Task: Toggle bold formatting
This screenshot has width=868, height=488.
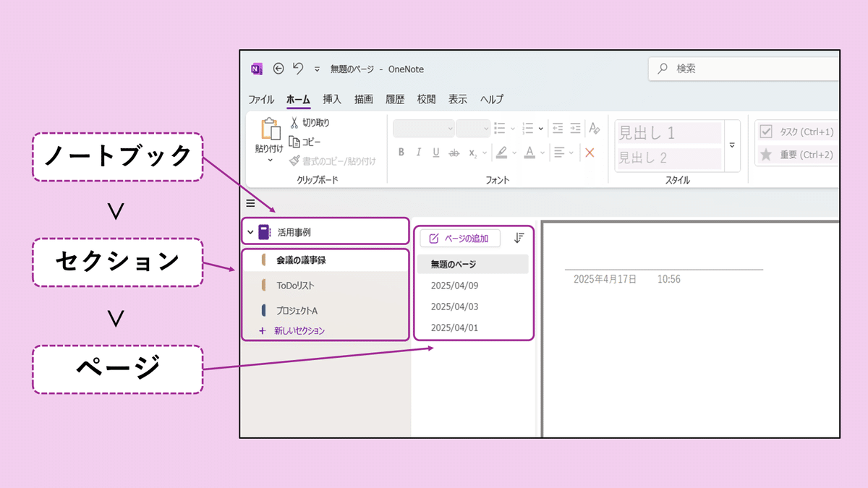Action: [x=401, y=152]
